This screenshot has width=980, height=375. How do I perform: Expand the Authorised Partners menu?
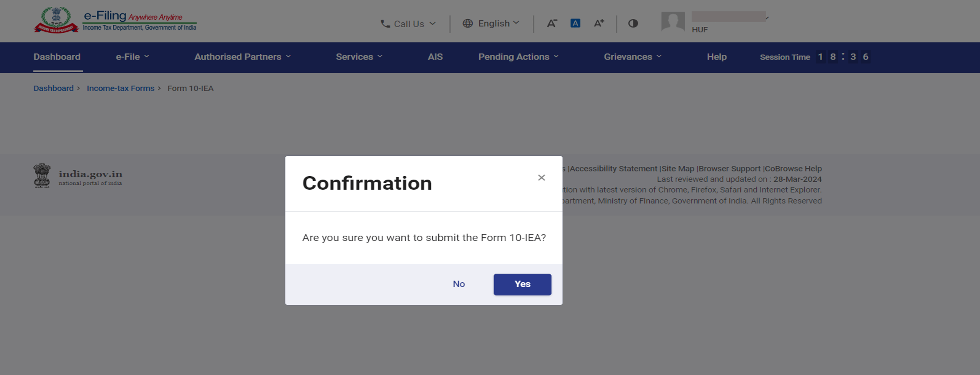242,57
